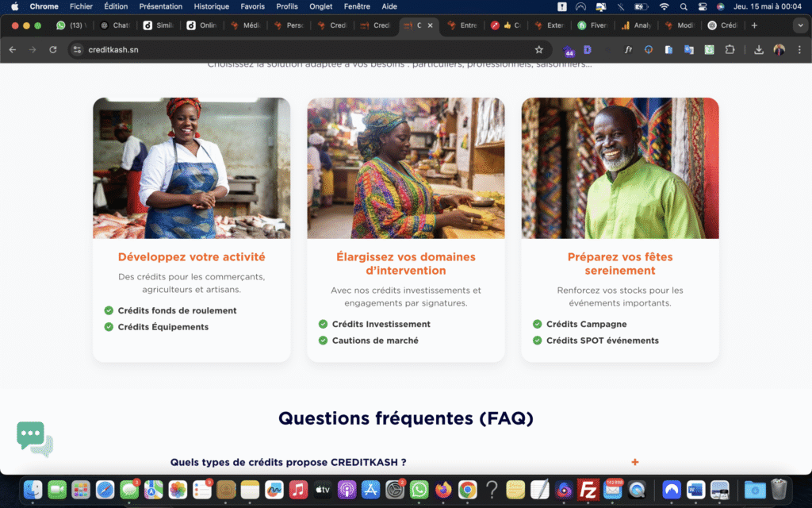This screenshot has height=508, width=812.
Task: Click the site info icon beside URL
Action: coord(77,50)
